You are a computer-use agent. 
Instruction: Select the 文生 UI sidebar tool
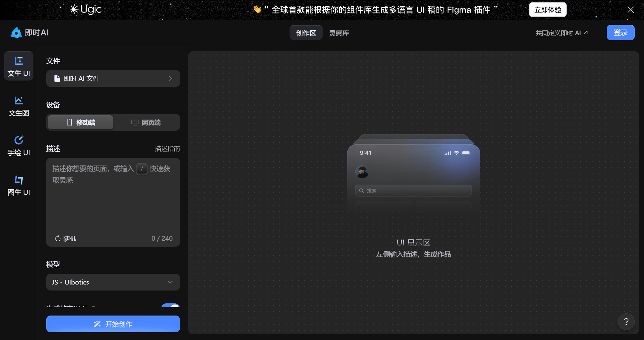19,66
